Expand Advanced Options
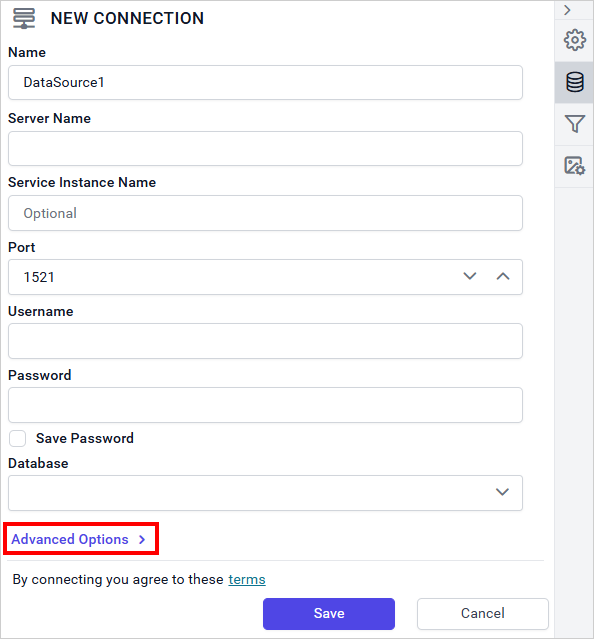Screen dimensions: 594x639 pos(79,539)
